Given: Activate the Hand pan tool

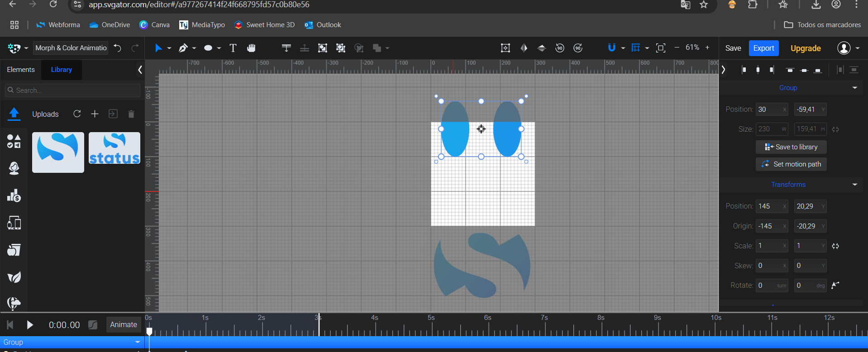Looking at the screenshot, I should 251,48.
